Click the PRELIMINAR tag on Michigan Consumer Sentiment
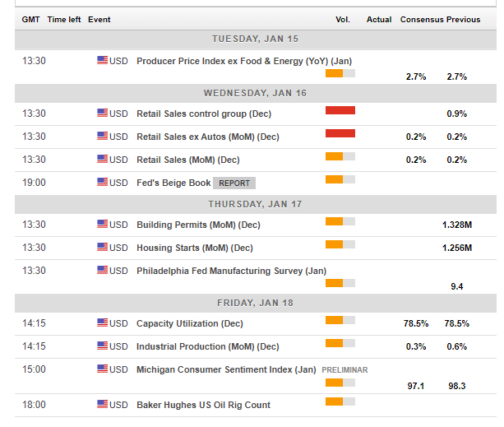This screenshot has height=427, width=504. (344, 370)
